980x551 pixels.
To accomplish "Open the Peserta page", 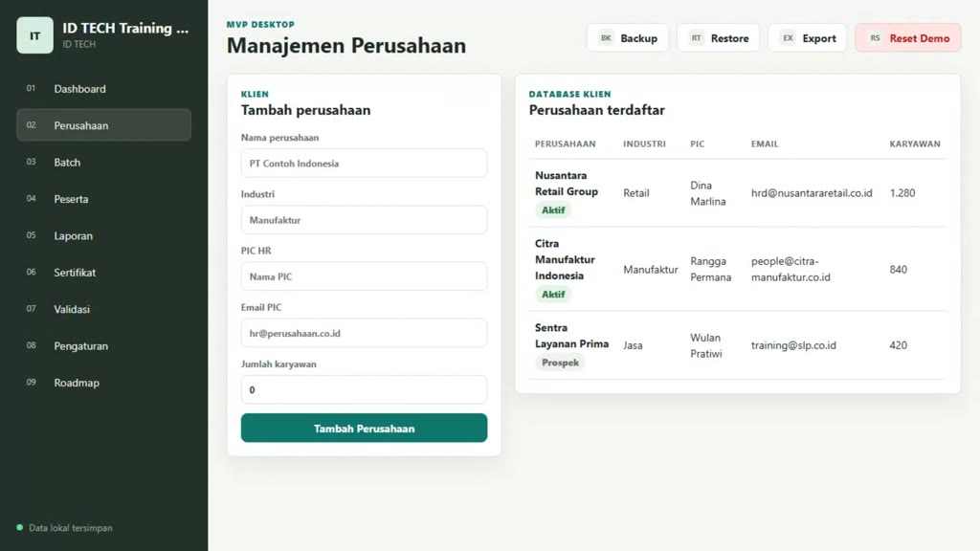I will tap(103, 199).
